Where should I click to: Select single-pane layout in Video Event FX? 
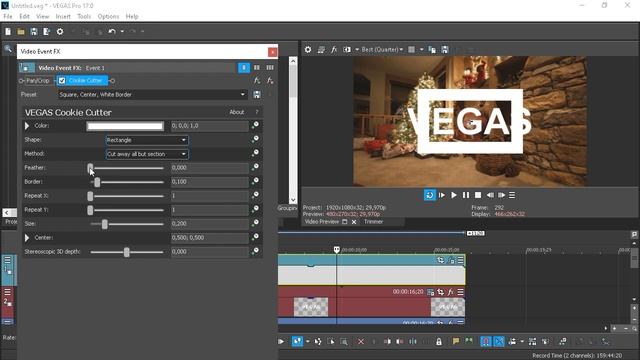click(x=244, y=68)
